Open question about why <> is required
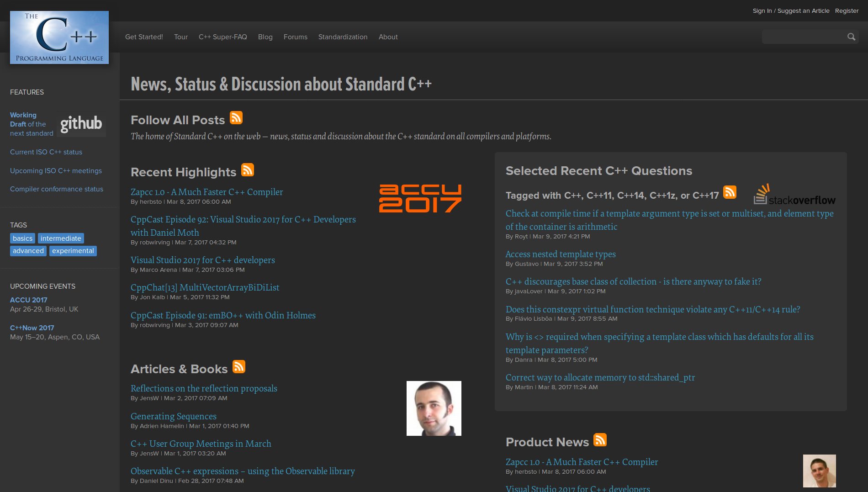The height and width of the screenshot is (492, 868). point(660,343)
